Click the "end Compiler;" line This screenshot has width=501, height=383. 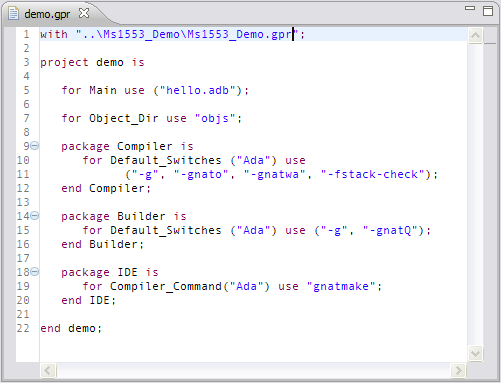point(106,188)
